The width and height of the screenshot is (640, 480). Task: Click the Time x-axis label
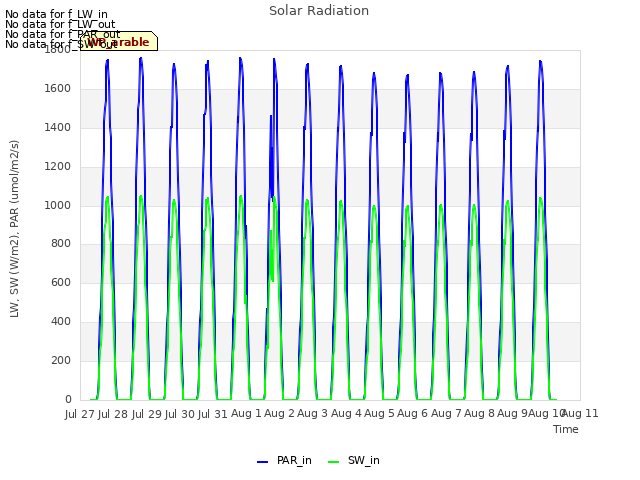click(x=566, y=429)
